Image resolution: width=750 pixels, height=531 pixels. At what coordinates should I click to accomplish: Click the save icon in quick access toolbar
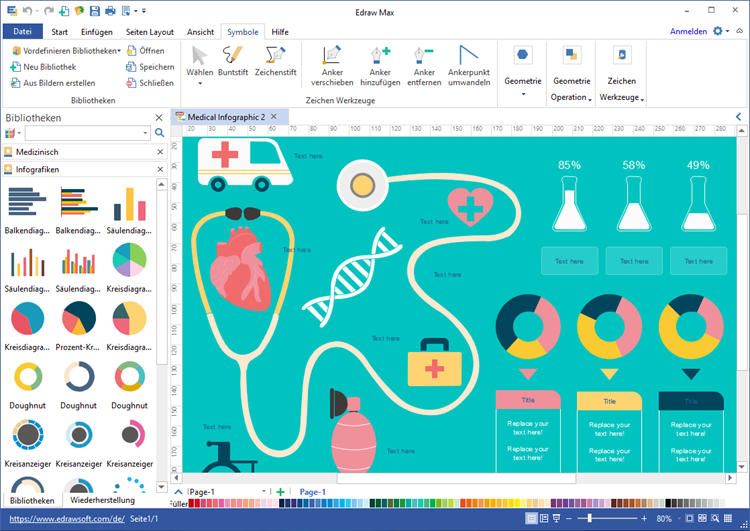[x=95, y=11]
